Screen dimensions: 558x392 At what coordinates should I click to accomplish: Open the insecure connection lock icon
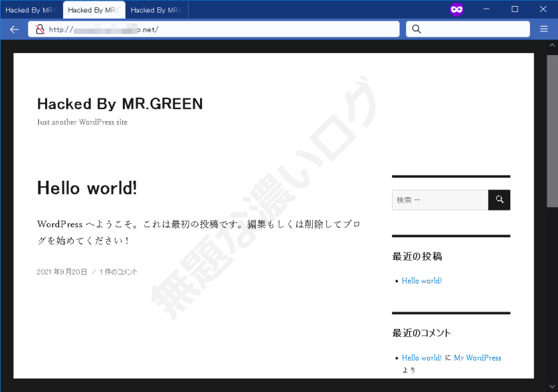(x=41, y=29)
